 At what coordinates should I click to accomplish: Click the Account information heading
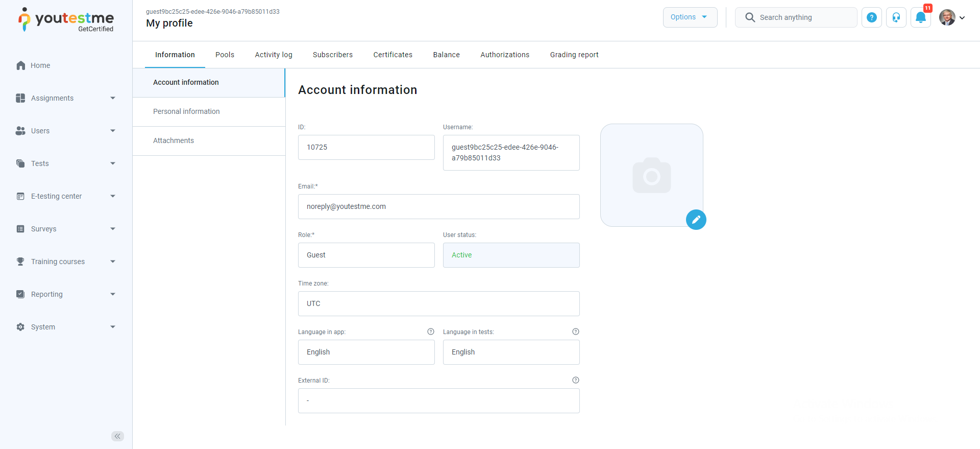coord(358,90)
